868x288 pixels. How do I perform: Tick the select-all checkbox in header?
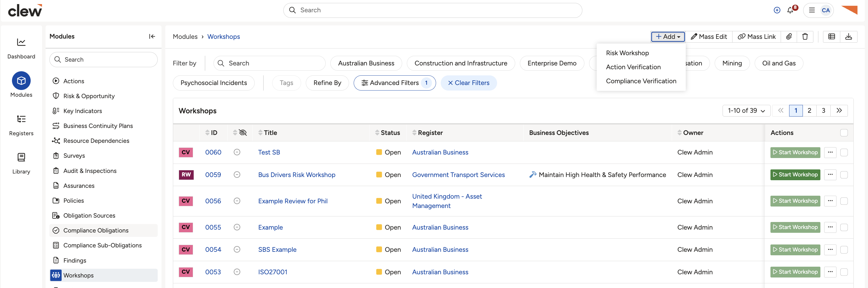click(844, 133)
